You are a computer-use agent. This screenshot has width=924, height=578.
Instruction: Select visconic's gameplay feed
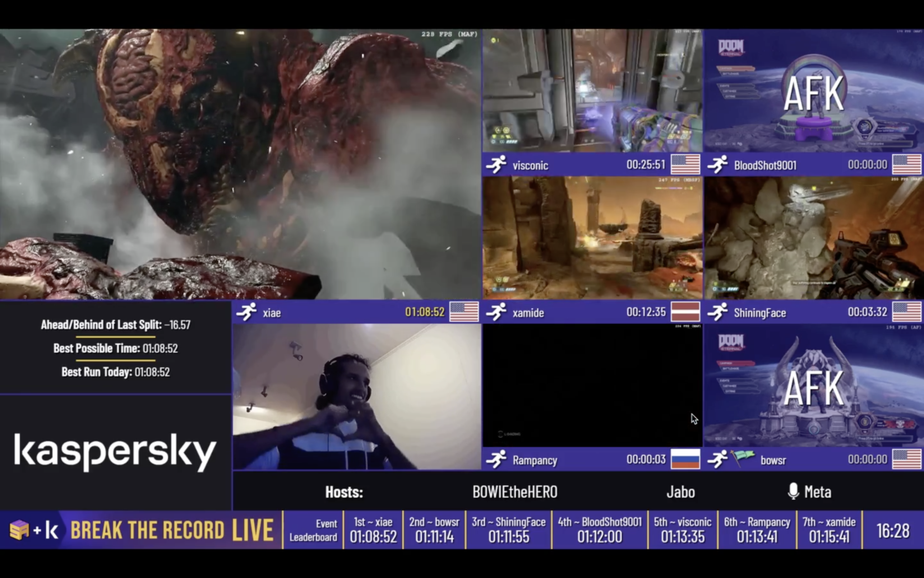click(x=592, y=91)
